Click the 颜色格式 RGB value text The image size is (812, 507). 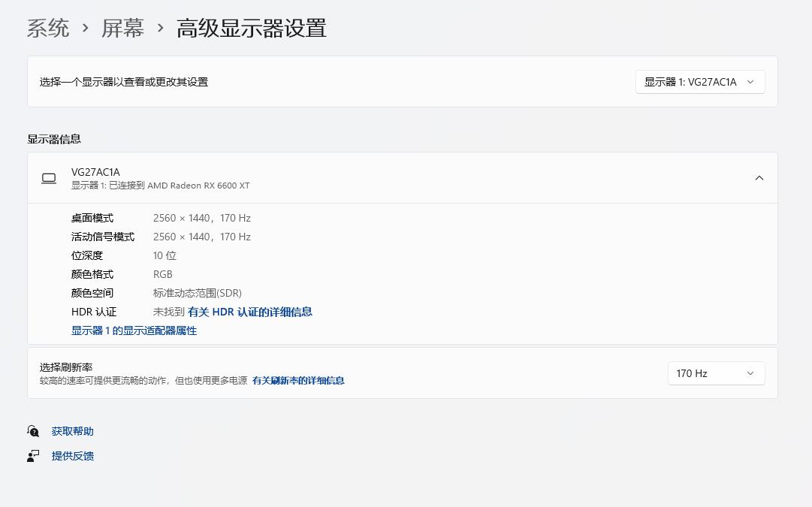coord(163,274)
